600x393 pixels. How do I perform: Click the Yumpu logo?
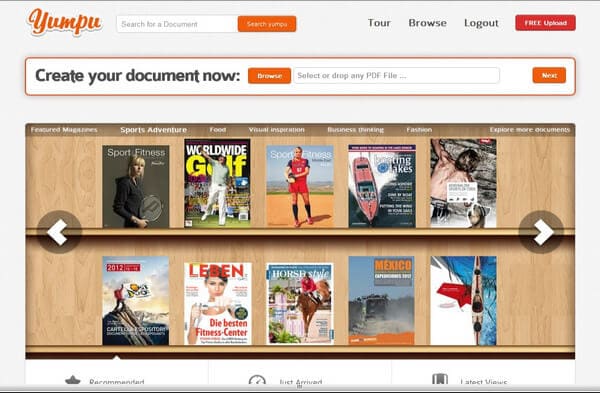click(x=64, y=22)
